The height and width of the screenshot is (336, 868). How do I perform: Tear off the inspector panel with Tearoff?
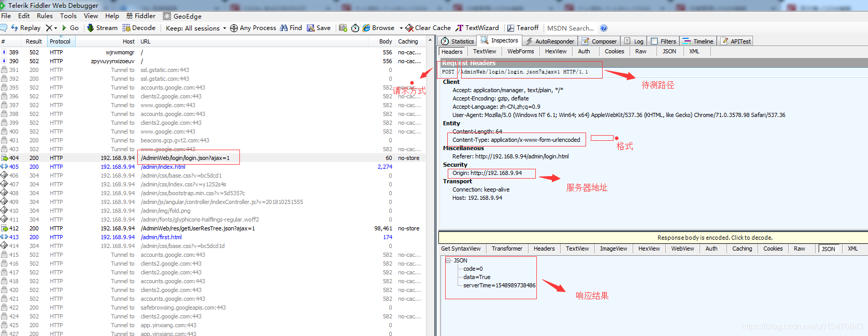coord(523,28)
